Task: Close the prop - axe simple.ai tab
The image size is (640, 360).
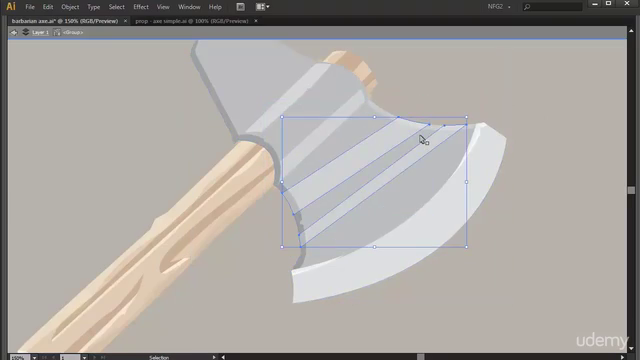Action: click(x=256, y=21)
